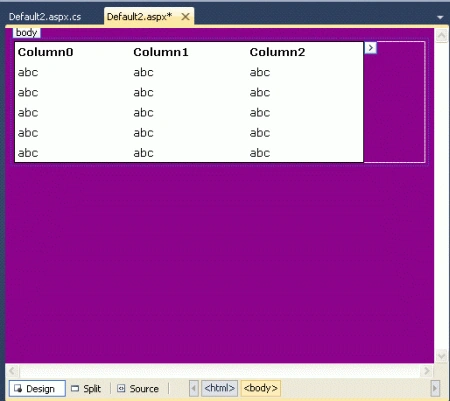Switch to Source view

(138, 389)
